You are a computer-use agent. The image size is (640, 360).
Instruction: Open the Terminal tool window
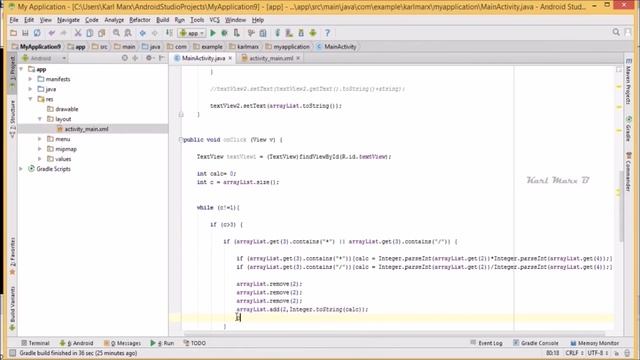pos(36,343)
